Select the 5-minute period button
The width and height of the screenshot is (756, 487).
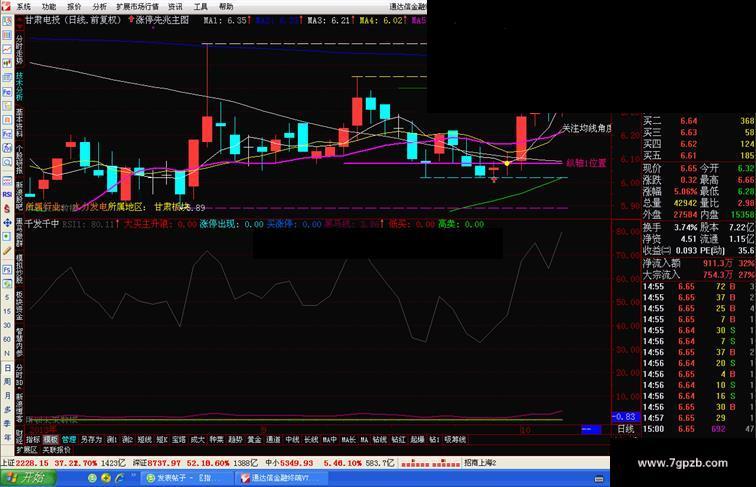[7, 298]
